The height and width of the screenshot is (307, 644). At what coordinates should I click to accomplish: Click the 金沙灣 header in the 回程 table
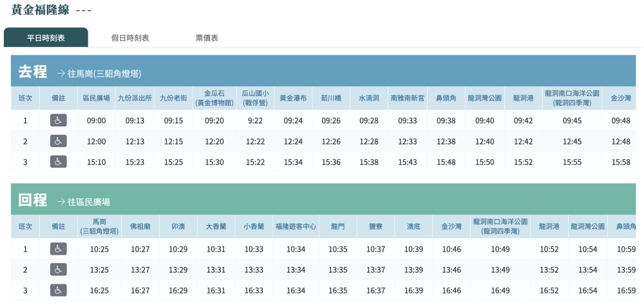(x=451, y=227)
